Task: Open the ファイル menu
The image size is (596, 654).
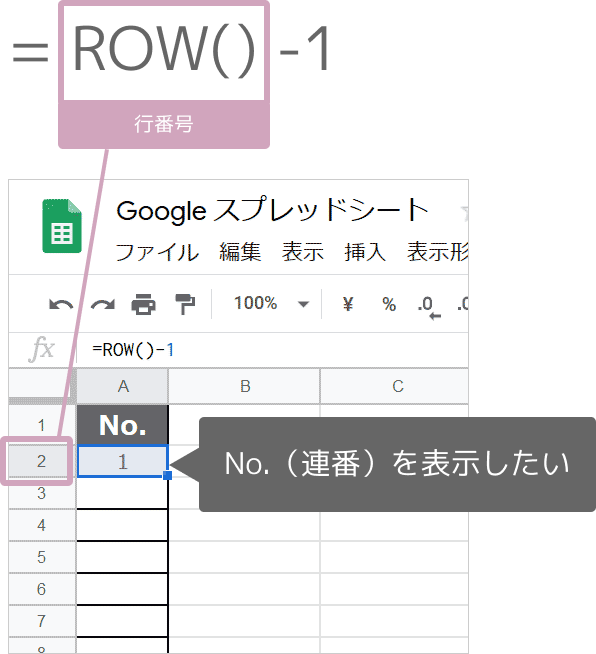Action: pyautogui.click(x=157, y=252)
